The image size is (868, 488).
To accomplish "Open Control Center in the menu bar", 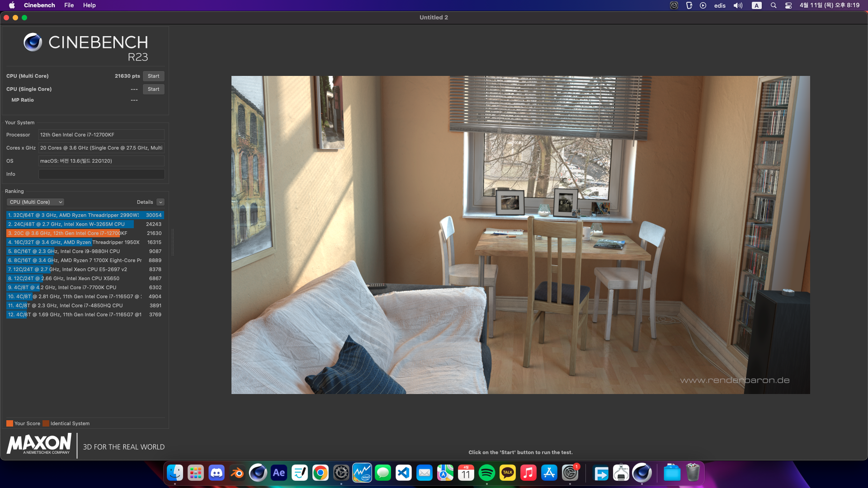I will click(788, 5).
